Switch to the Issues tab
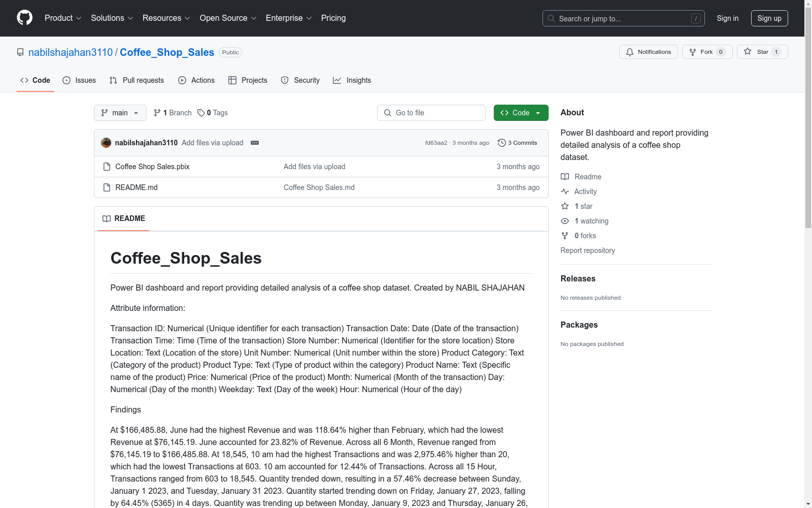Image resolution: width=812 pixels, height=508 pixels. click(x=79, y=80)
